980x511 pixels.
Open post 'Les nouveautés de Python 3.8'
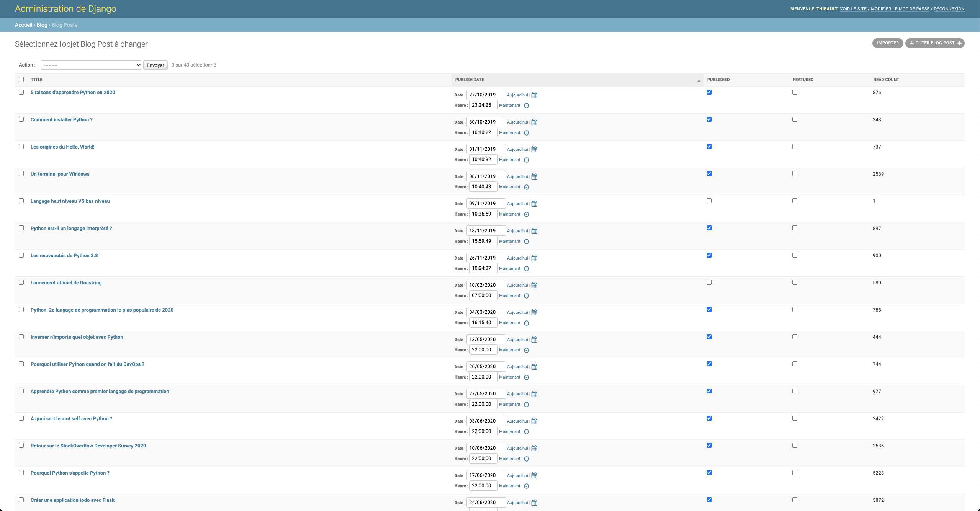click(64, 256)
